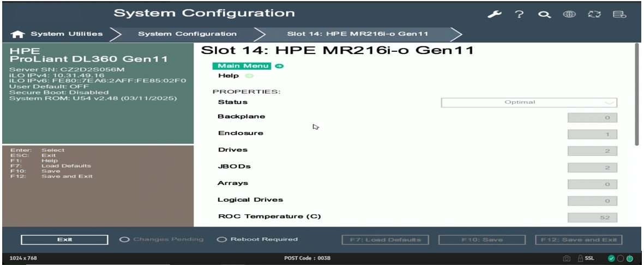Click the Logical Drives value field
Viewport: 644px width, 265px height.
[x=592, y=201]
